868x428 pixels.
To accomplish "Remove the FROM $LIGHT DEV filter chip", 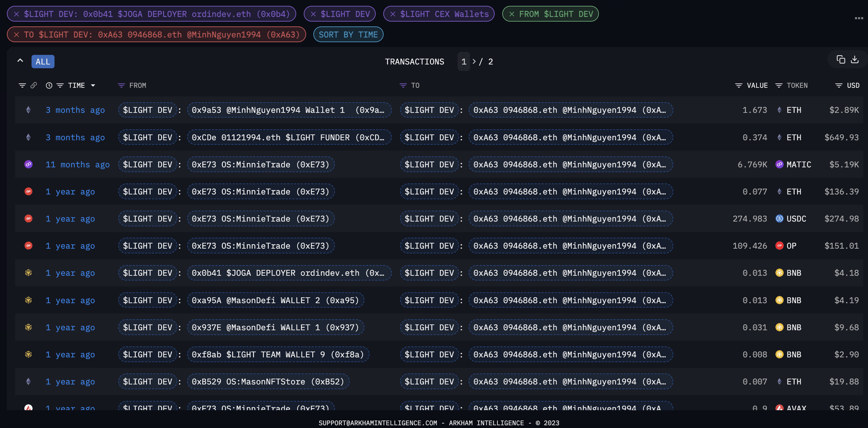I will pos(512,14).
